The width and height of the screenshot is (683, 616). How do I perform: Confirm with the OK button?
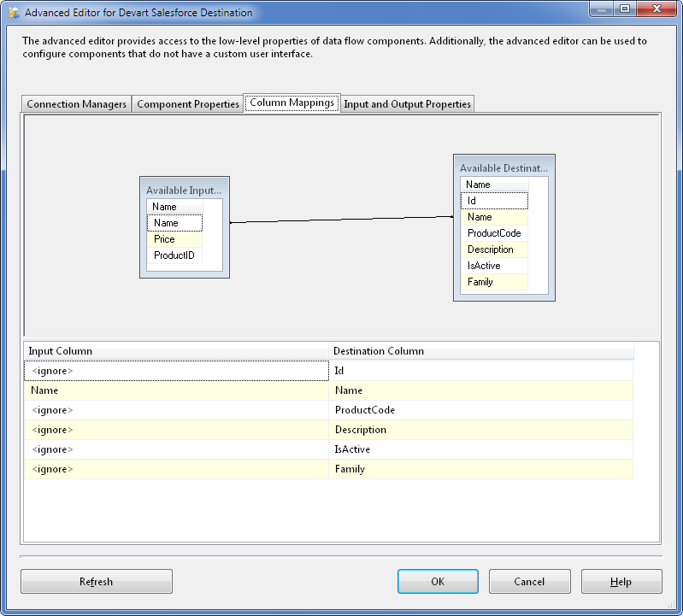438,581
